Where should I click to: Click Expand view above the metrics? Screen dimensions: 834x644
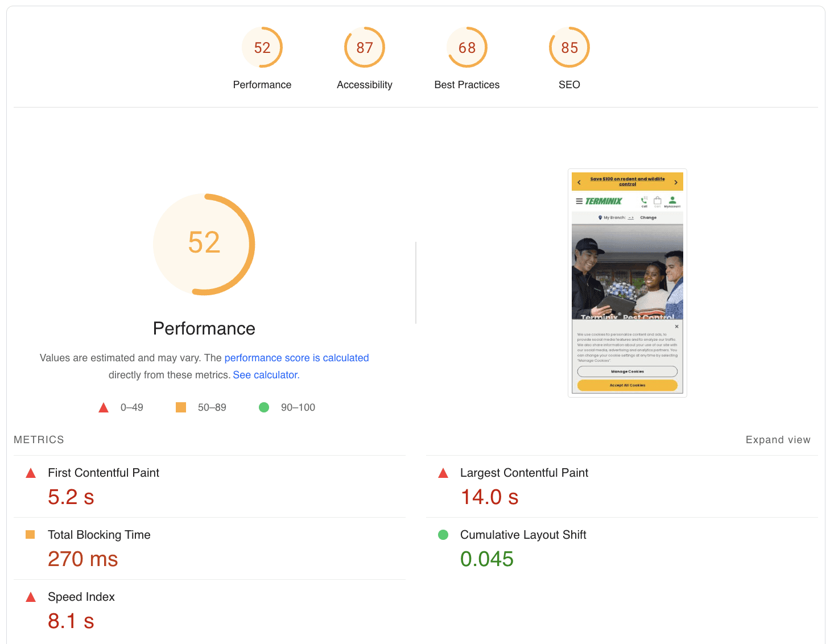[x=778, y=439]
